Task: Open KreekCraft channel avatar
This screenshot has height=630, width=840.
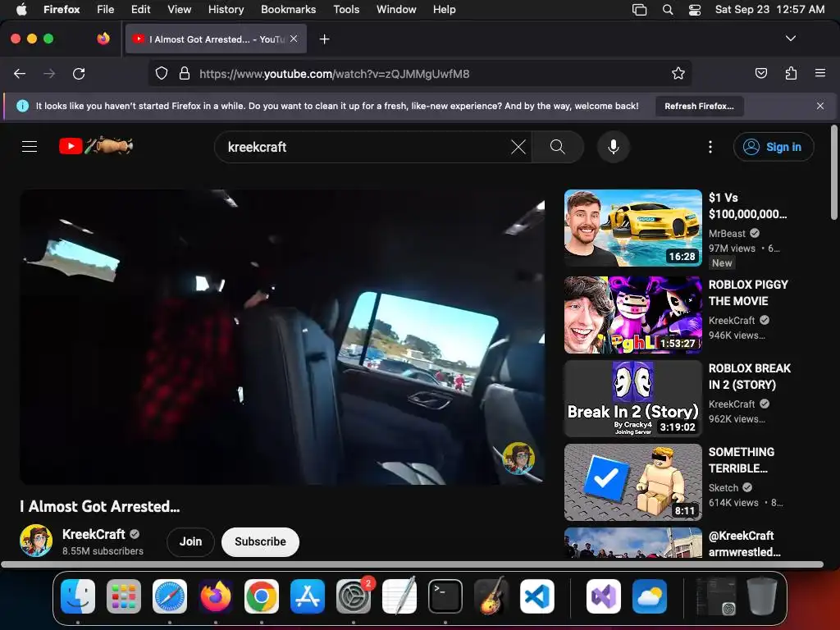Action: pos(36,541)
